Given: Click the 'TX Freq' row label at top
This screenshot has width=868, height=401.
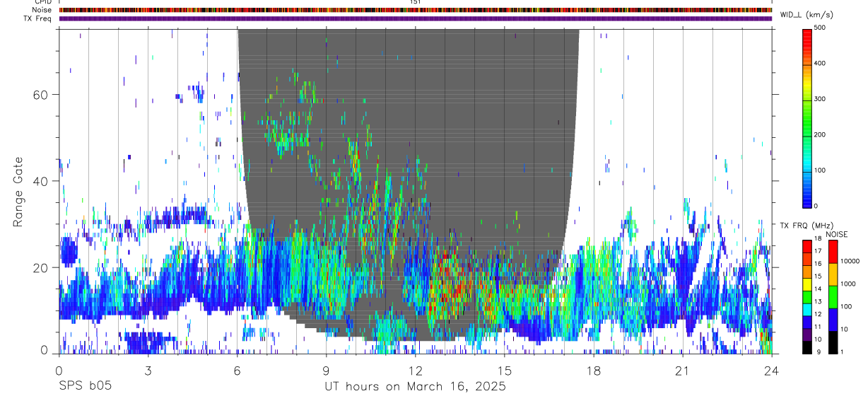Looking at the screenshot, I should coord(37,18).
